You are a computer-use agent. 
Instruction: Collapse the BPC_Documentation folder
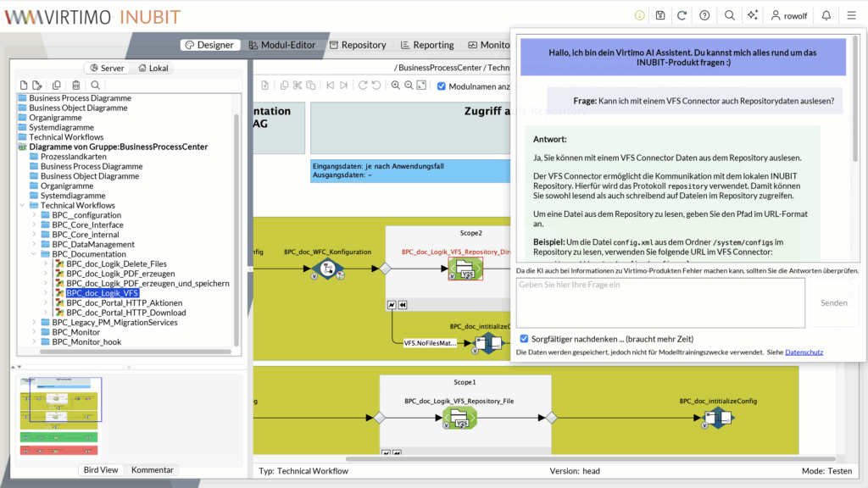[35, 254]
